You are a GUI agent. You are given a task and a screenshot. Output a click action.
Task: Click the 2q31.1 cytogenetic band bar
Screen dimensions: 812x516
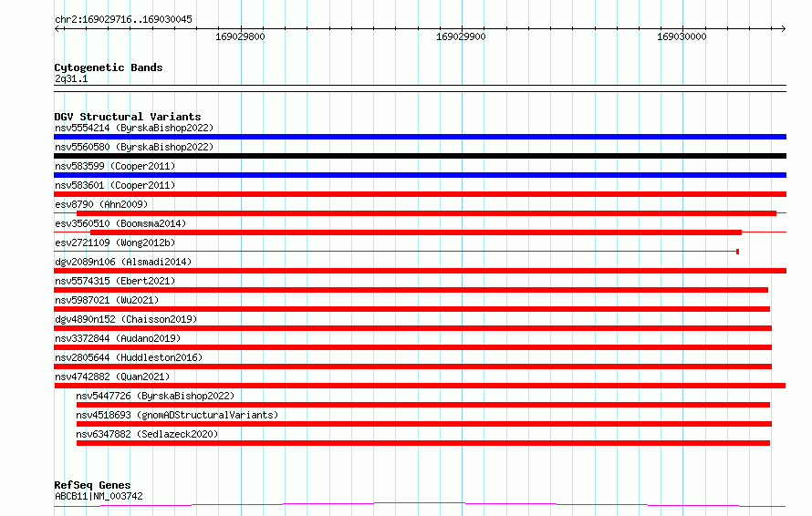420,88
